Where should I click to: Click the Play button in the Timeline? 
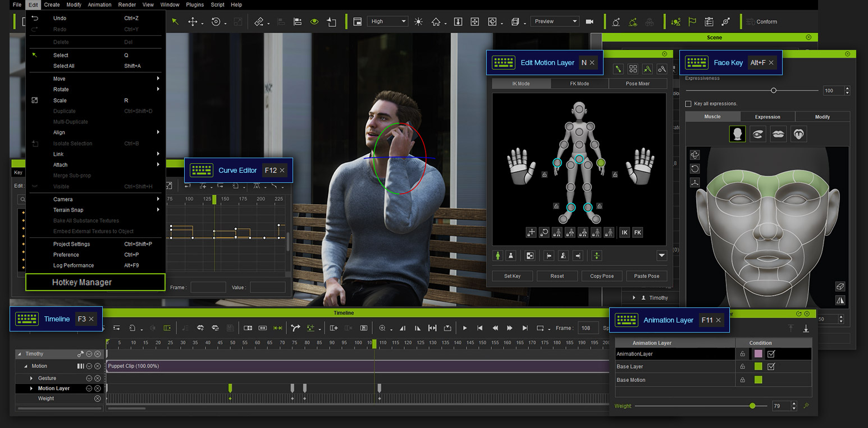[465, 328]
